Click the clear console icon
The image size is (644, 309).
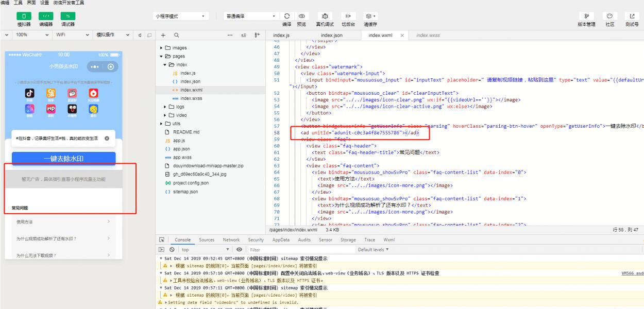[171, 249]
